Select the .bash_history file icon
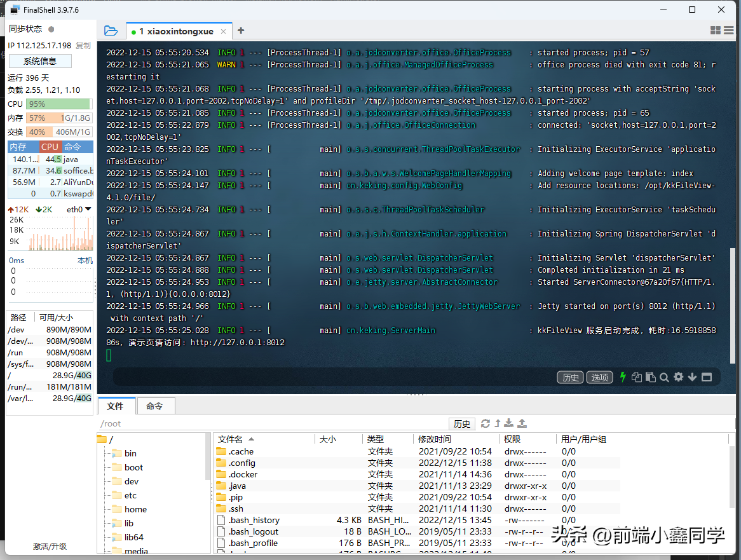Viewport: 741px width, 560px height. pyautogui.click(x=221, y=520)
